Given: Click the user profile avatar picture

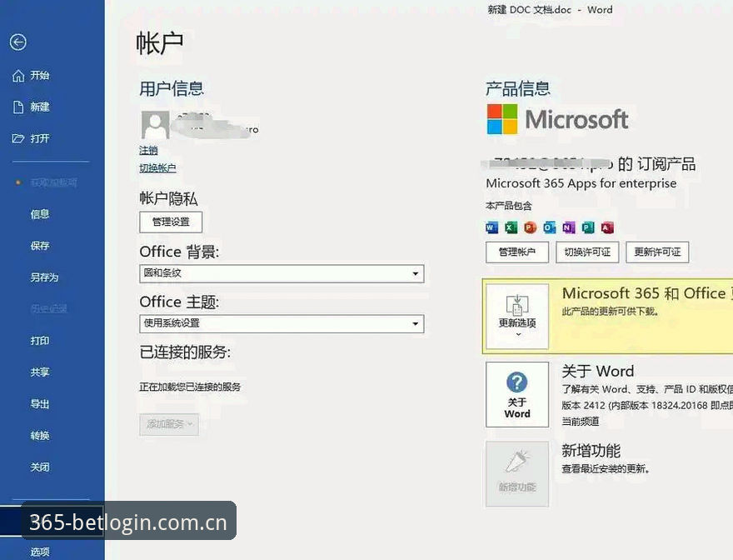Looking at the screenshot, I should click(155, 125).
